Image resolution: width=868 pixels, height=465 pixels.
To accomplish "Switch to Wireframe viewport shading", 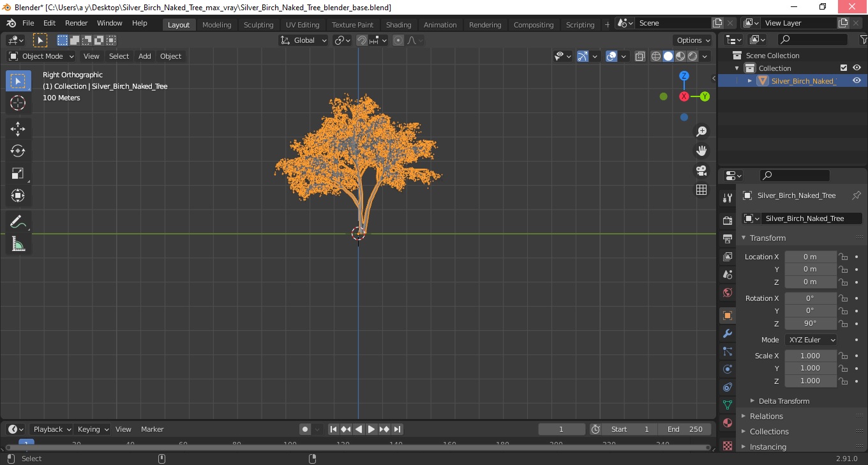I will [656, 56].
